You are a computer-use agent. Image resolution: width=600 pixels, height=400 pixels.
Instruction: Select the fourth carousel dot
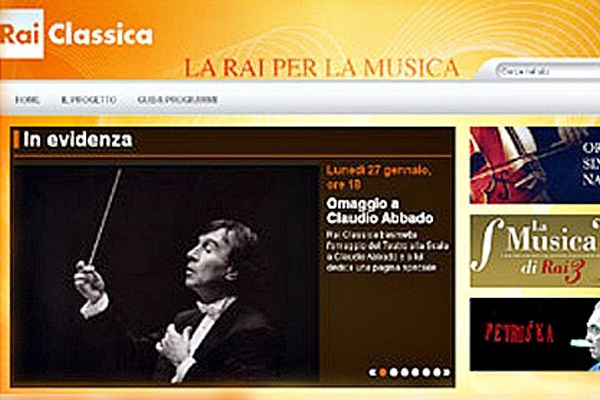pyautogui.click(x=415, y=372)
